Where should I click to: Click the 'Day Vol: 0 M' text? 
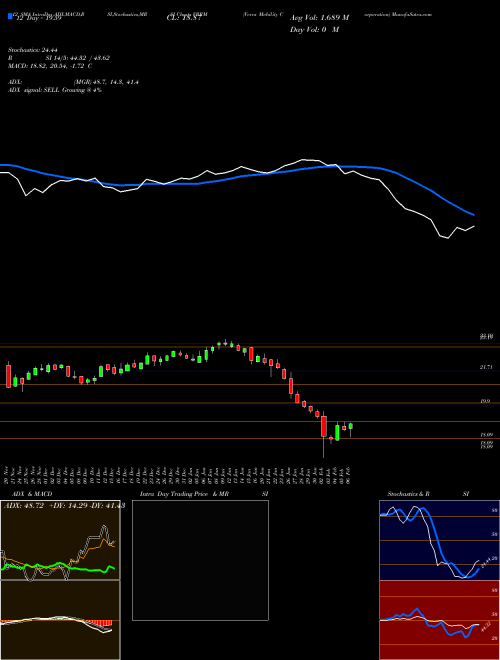click(314, 30)
